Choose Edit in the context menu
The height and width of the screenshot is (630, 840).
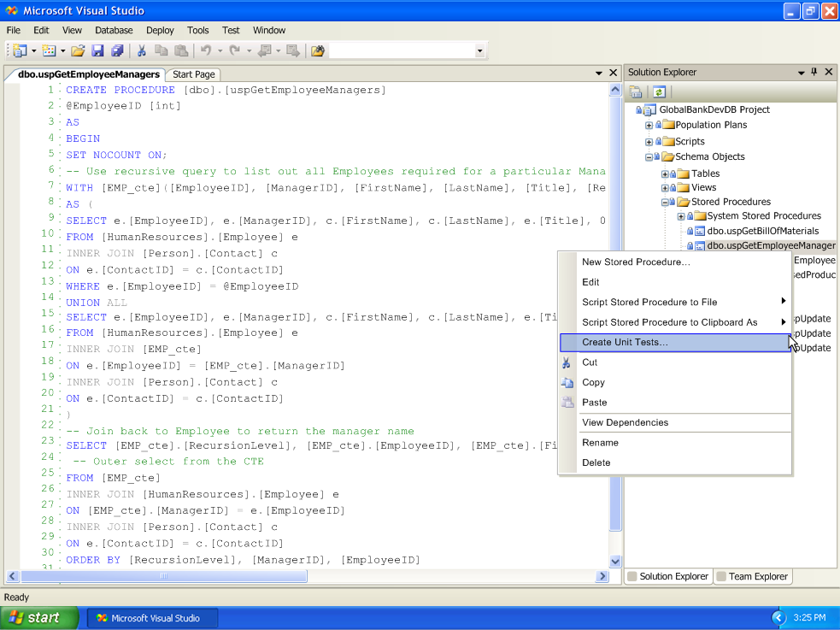pyautogui.click(x=675, y=282)
